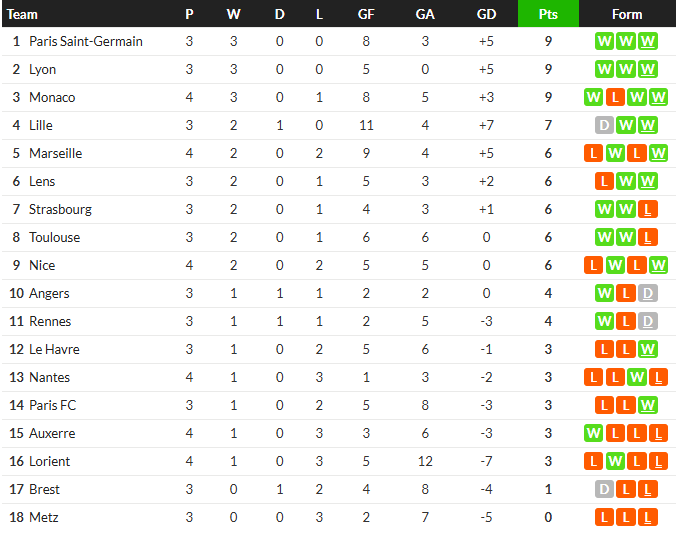Click Angers' underlined grey D form badge
This screenshot has width=678, height=533.
click(x=647, y=294)
